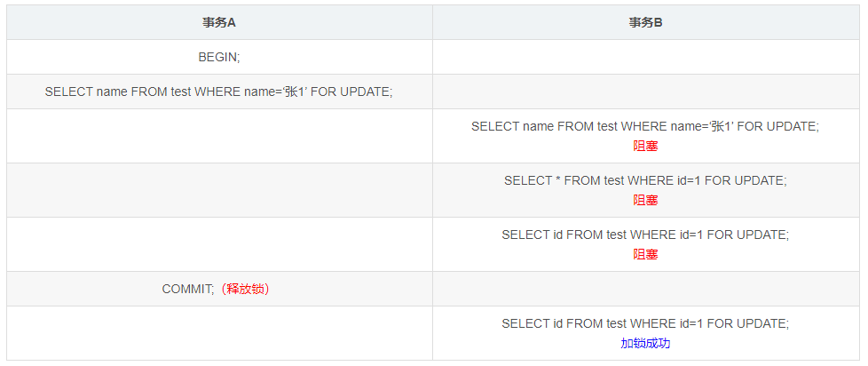This screenshot has height=366, width=868.
Task: Select the COMMIT; text
Action: coord(188,289)
